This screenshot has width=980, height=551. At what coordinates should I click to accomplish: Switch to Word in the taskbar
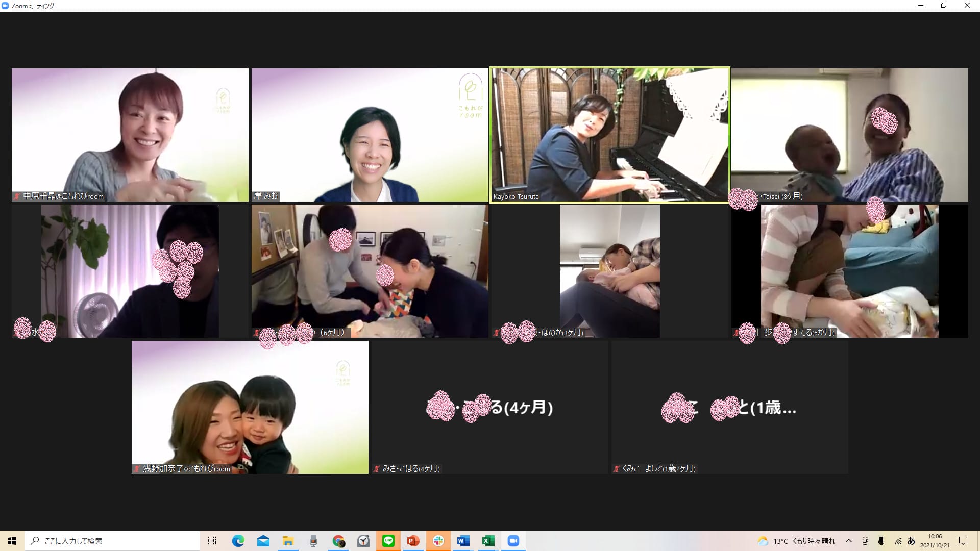[x=463, y=541]
